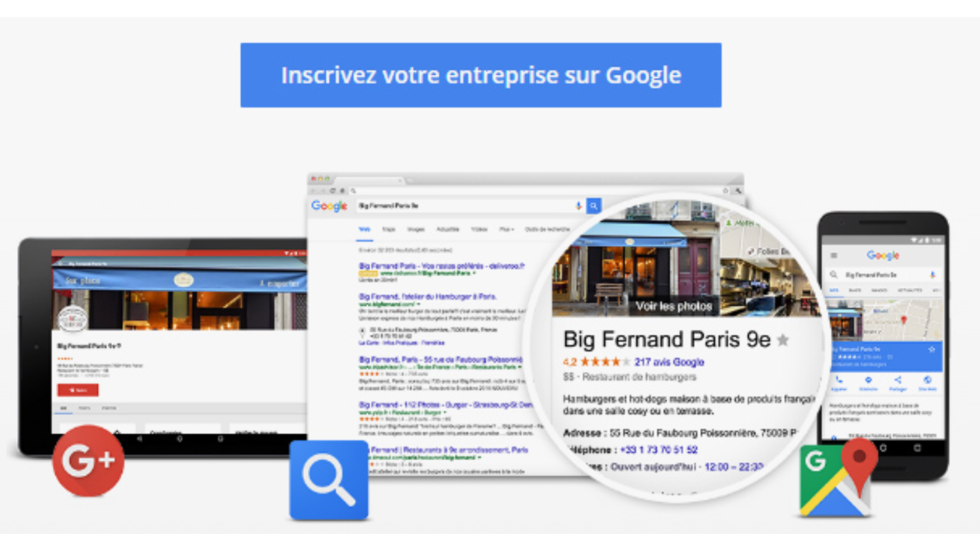Open the hamburger menu on the phone
Screen dimensions: 980x551
pyautogui.click(x=835, y=255)
